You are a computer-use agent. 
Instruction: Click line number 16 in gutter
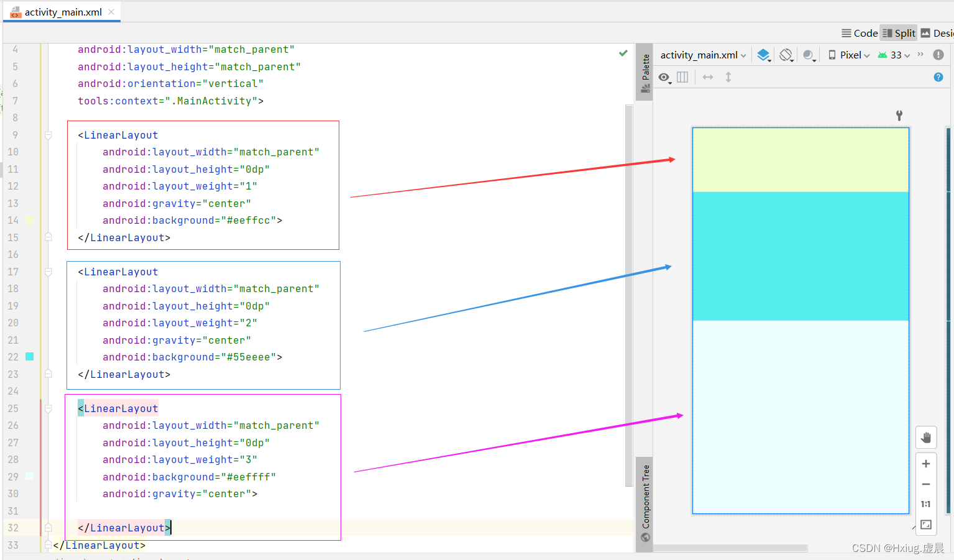pos(13,254)
